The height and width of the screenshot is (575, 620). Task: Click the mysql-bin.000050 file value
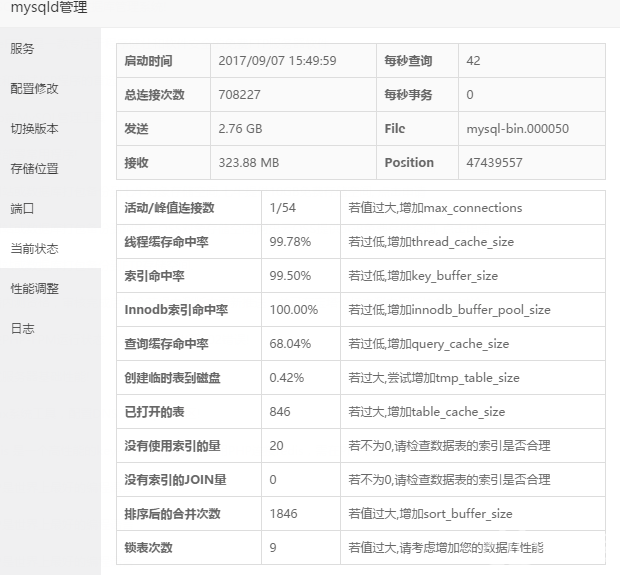click(517, 129)
